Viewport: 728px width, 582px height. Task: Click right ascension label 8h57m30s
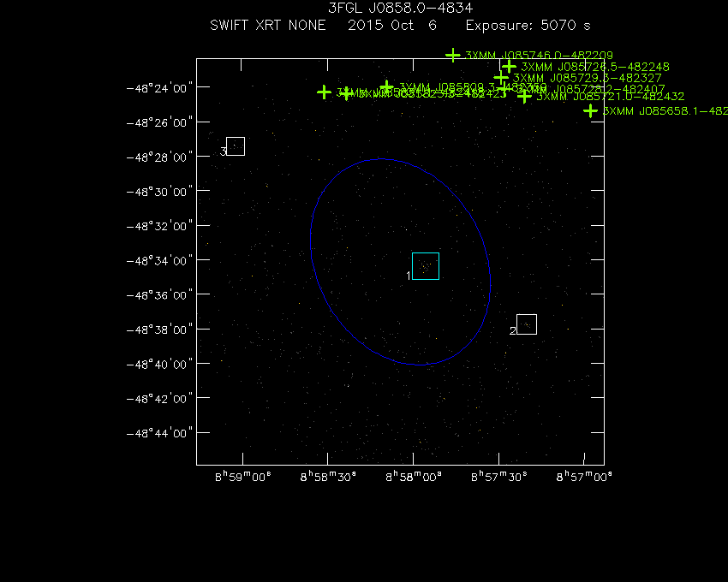click(x=499, y=477)
